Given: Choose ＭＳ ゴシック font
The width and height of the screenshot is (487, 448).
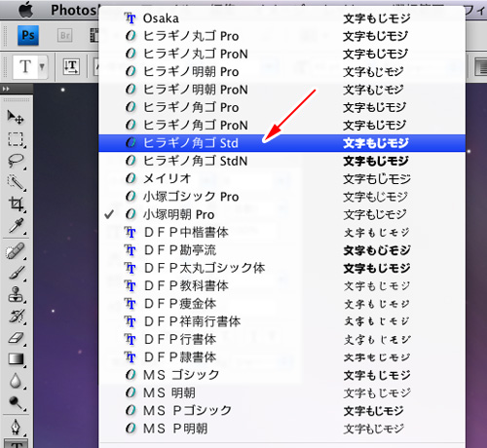Looking at the screenshot, I should [x=281, y=375].
